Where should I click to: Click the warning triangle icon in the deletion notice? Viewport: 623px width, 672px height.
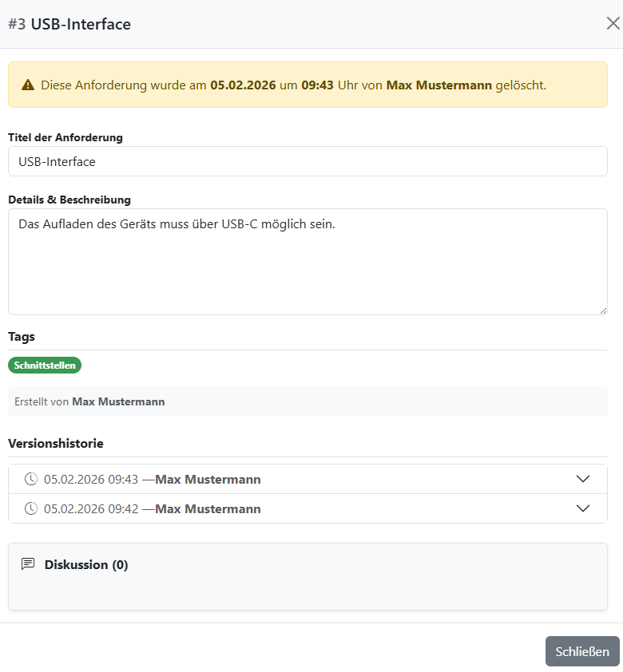pos(27,85)
